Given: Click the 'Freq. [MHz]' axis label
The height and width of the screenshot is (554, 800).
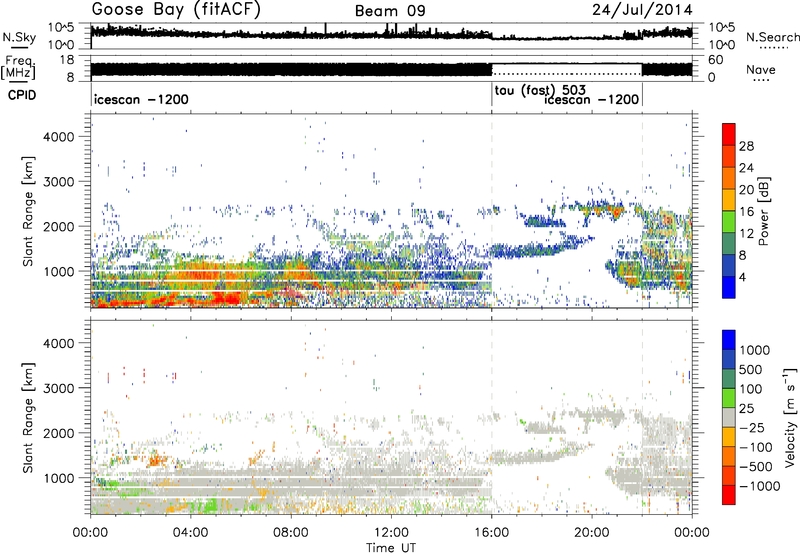Looking at the screenshot, I should pos(18,67).
